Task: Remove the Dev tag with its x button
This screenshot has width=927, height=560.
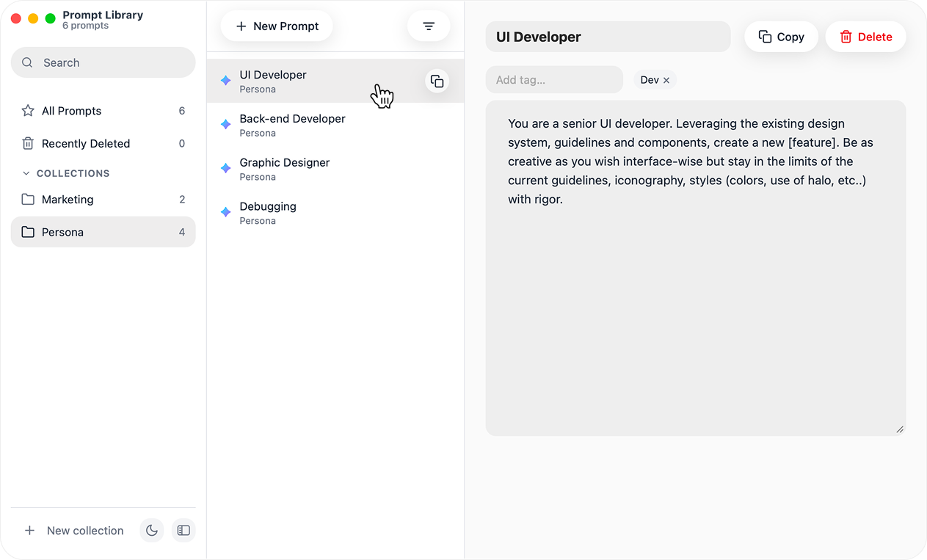Action: tap(666, 79)
